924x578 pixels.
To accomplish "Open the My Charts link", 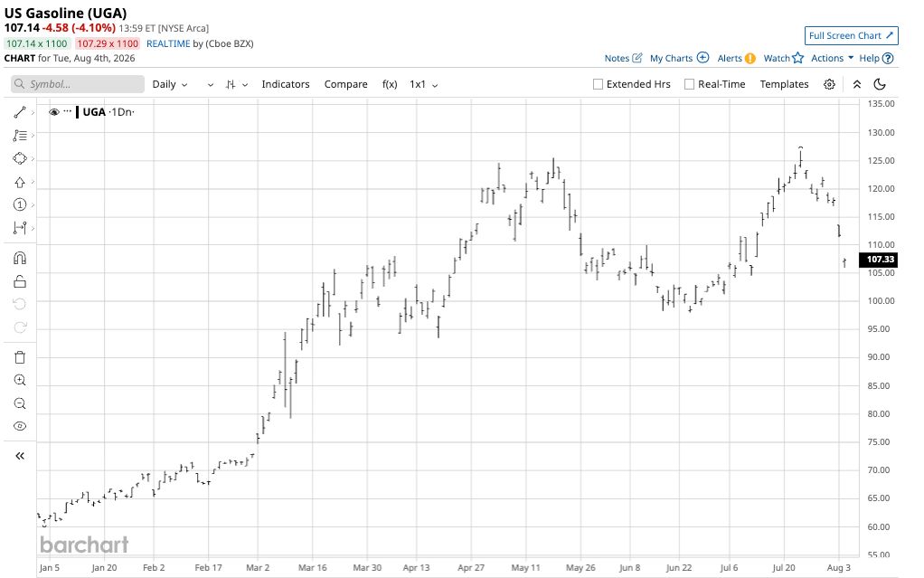I will pos(671,59).
